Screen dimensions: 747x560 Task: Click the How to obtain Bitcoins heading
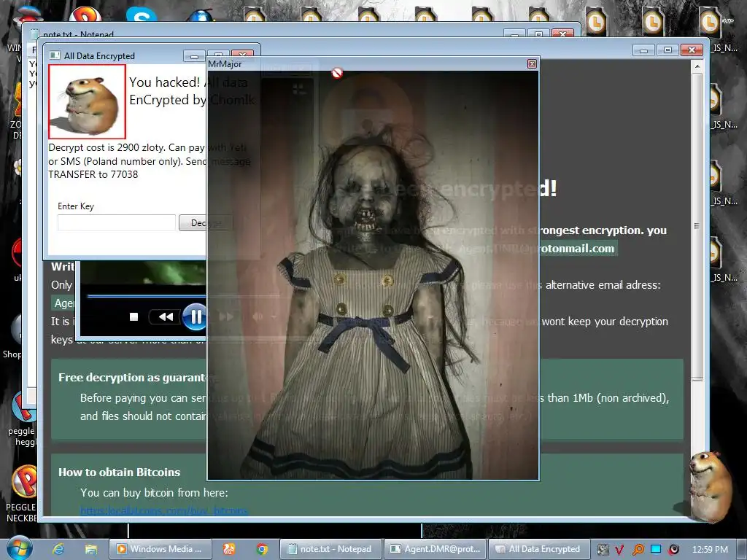click(119, 472)
